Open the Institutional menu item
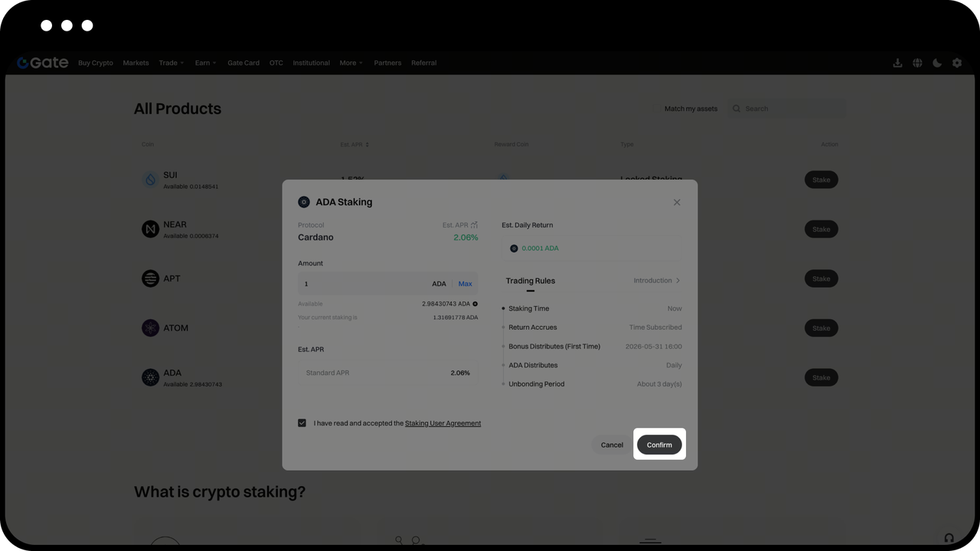The height and width of the screenshot is (551, 980). (311, 63)
